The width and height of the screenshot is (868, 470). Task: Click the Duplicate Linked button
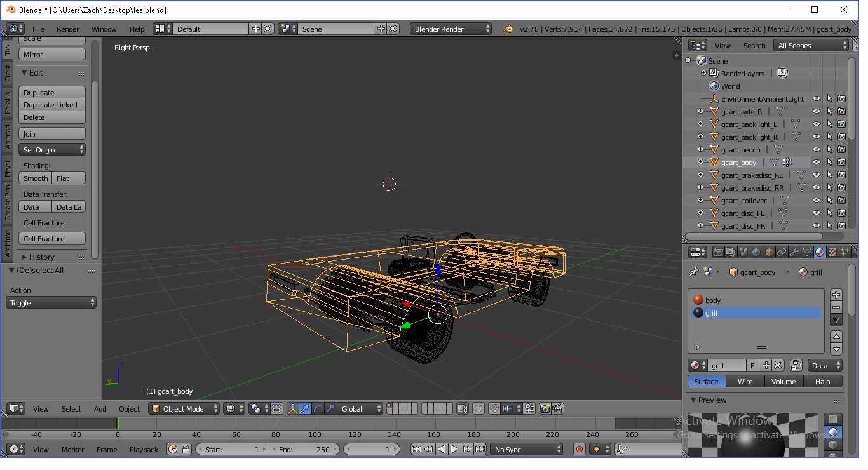click(52, 105)
